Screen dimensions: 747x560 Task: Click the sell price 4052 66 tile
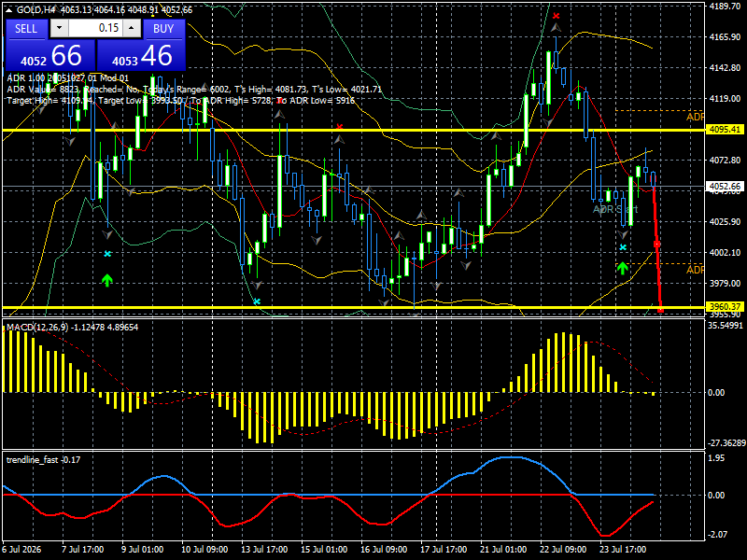point(50,56)
